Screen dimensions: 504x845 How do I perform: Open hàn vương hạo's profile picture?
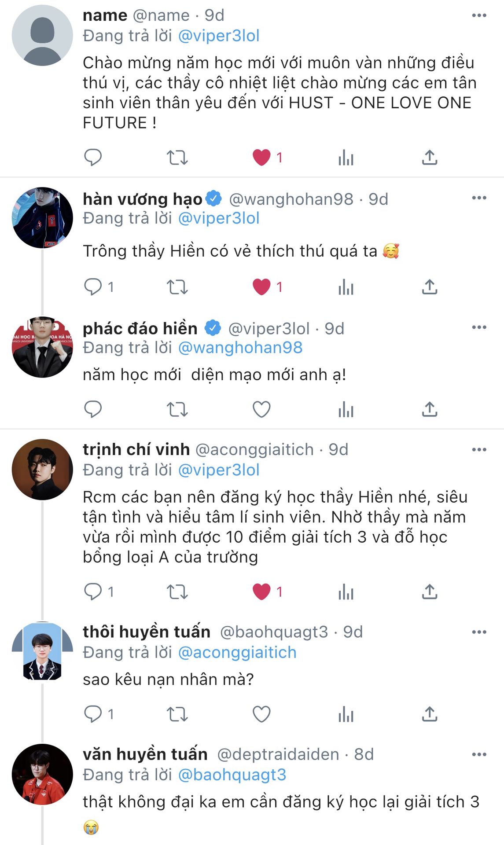[42, 217]
